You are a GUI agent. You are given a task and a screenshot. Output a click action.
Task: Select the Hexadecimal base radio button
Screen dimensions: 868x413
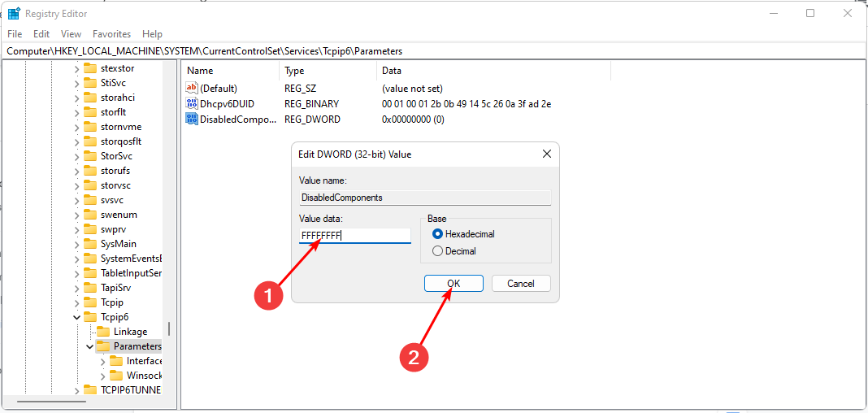coord(438,234)
